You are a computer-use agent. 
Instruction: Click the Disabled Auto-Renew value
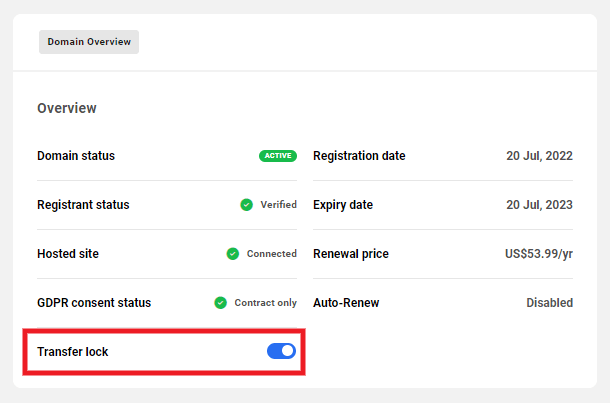coord(549,303)
